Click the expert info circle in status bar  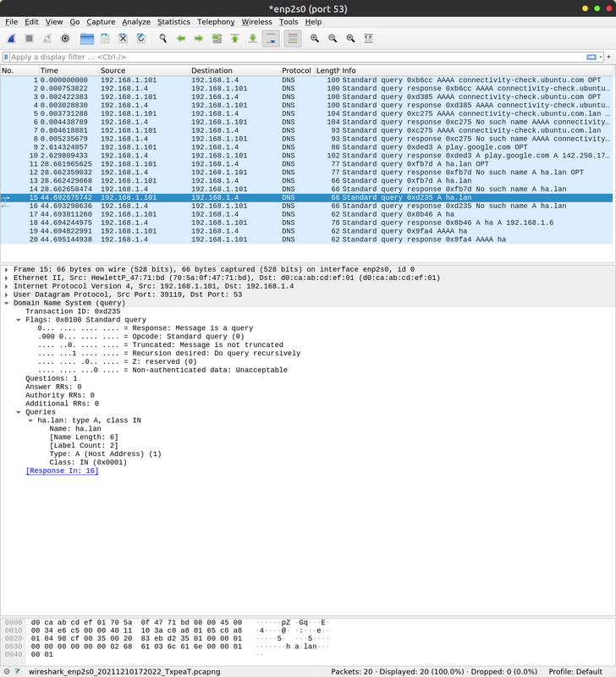(x=7, y=671)
